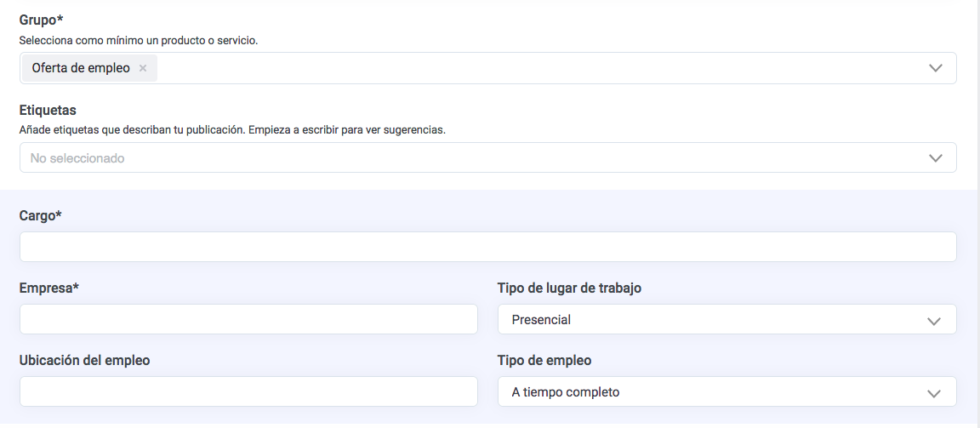The height and width of the screenshot is (428, 980).
Task: Remove the Oferta de empleo tag
Action: pyautogui.click(x=143, y=69)
